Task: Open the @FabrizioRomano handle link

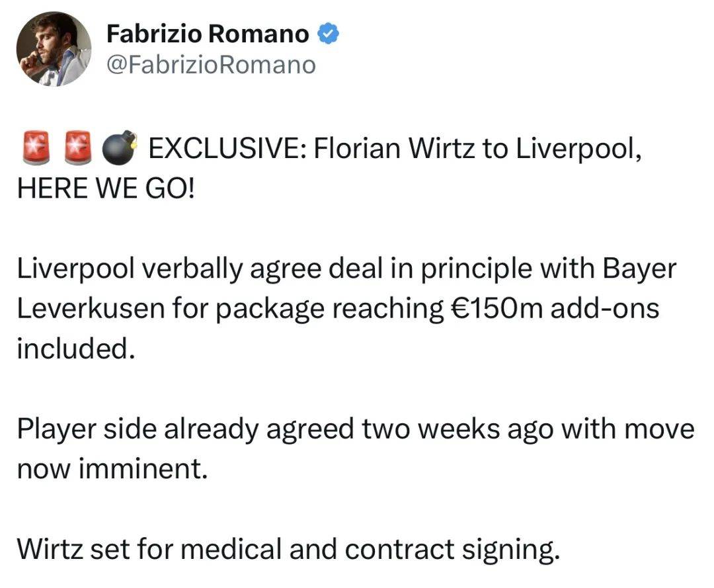Action: (x=211, y=65)
